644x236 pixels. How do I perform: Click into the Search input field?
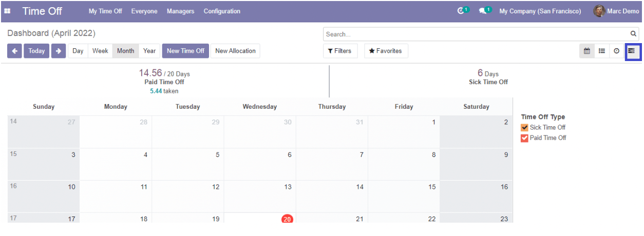(x=475, y=34)
